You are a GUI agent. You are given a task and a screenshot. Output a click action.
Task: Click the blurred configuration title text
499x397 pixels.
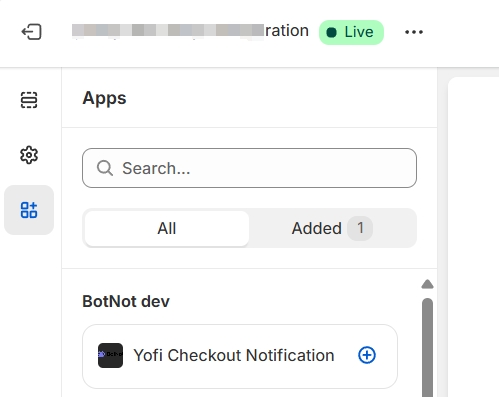(190, 31)
